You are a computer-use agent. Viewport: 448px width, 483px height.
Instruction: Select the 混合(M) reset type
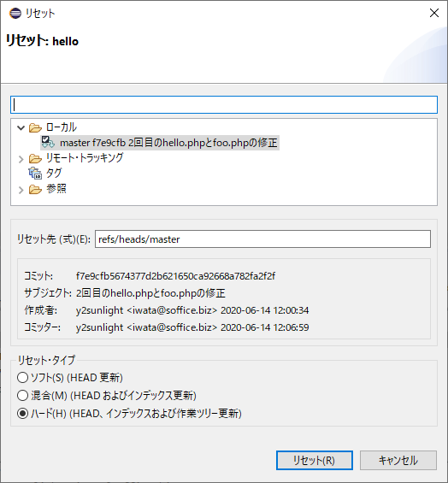23,396
